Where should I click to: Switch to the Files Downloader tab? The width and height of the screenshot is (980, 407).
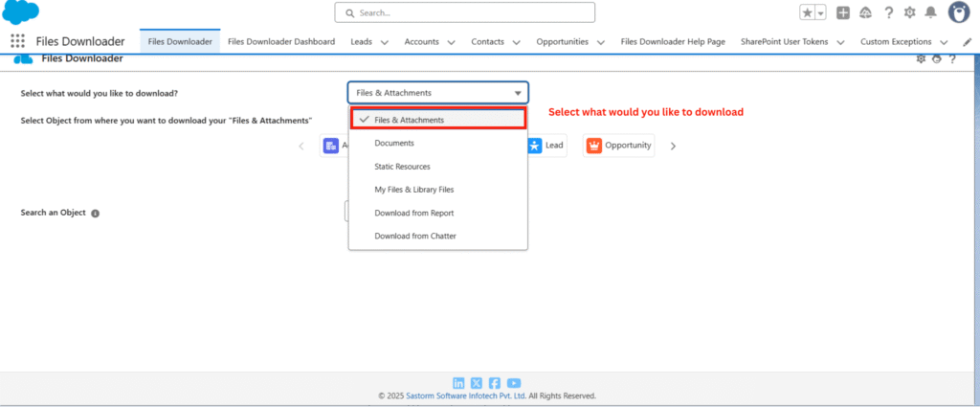[x=180, y=42]
